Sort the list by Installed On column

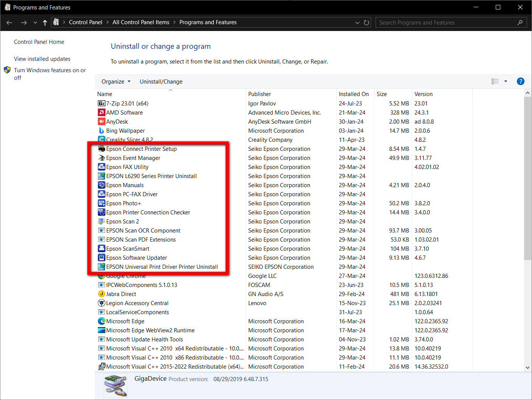click(x=355, y=94)
